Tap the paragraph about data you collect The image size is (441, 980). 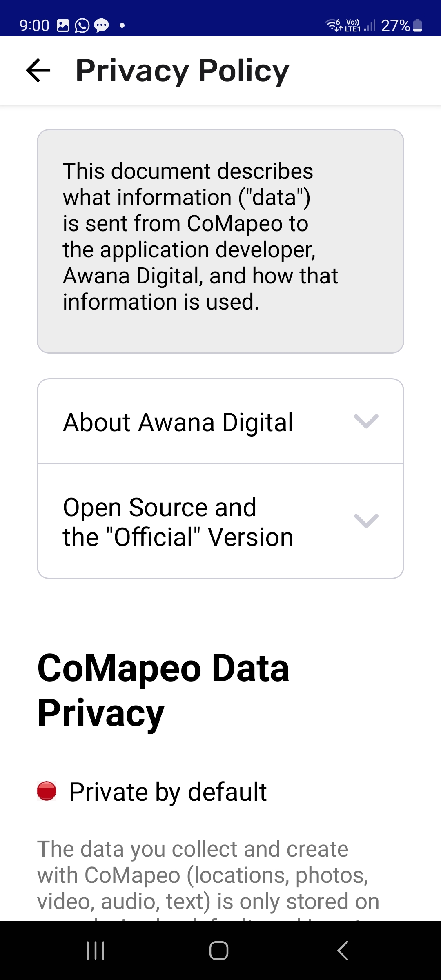[208, 875]
